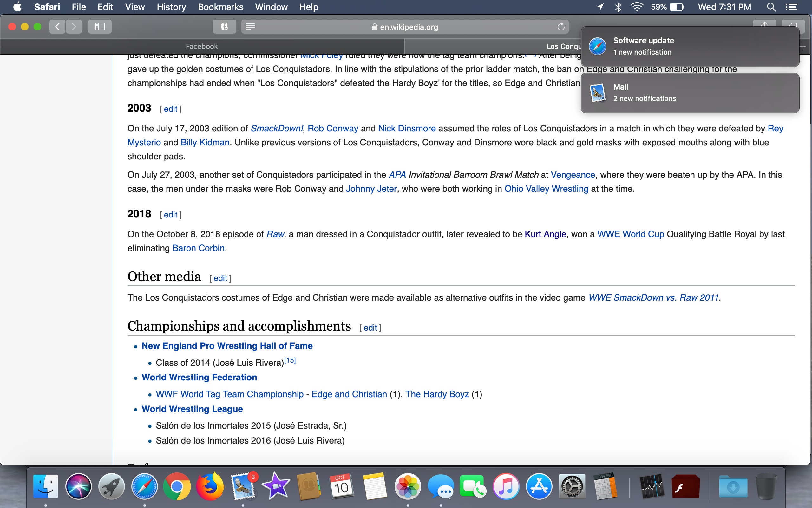Open the Bookmarks menu
Image resolution: width=812 pixels, height=508 pixels.
(220, 7)
